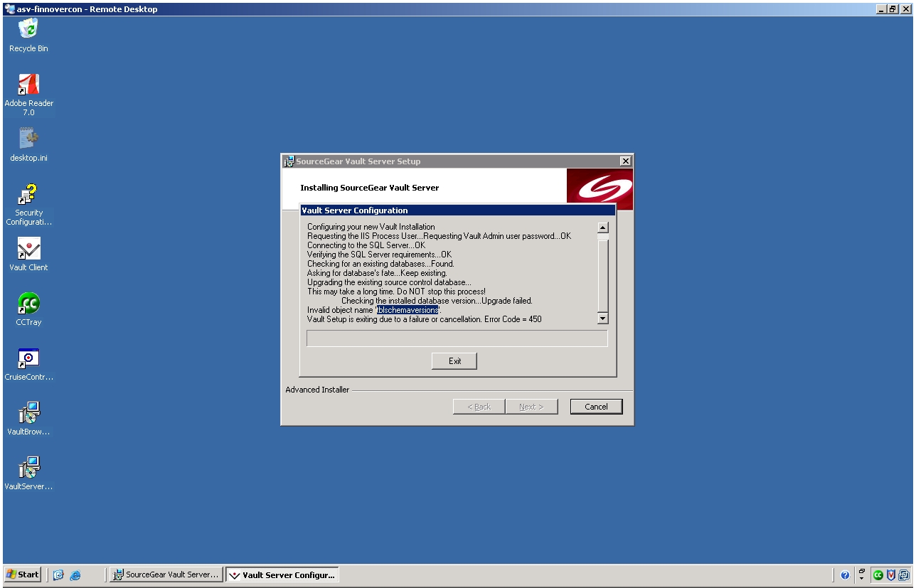Click 'Verifying the SQL Server requirements...OK' line
This screenshot has height=588, width=916.
click(x=379, y=255)
